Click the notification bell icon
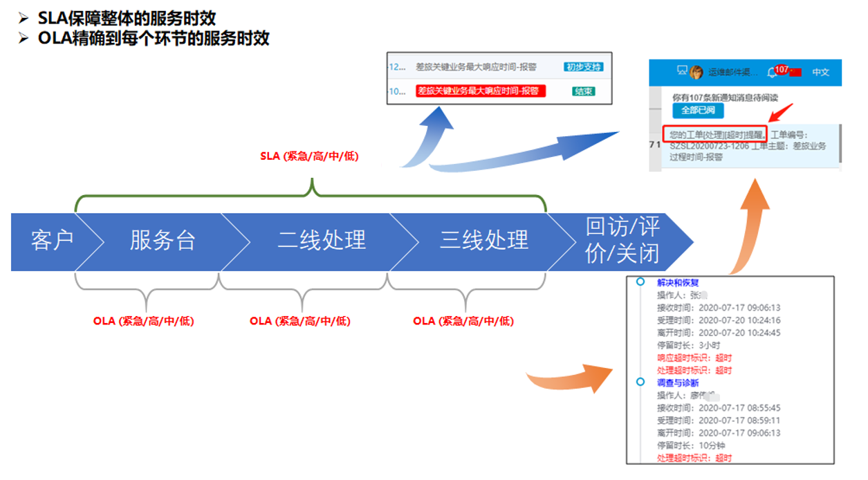Image resolution: width=868 pixels, height=480 pixels. pyautogui.click(x=772, y=73)
